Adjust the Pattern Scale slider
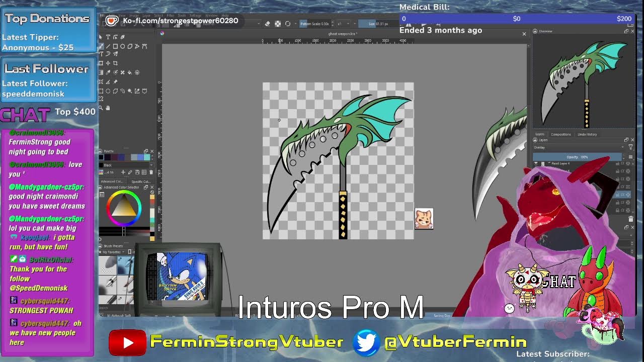Image resolution: width=644 pixels, height=362 pixels. click(x=314, y=24)
